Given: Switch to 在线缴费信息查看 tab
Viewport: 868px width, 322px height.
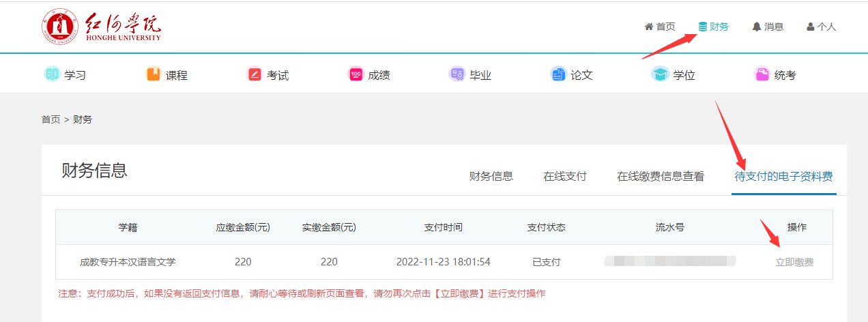Looking at the screenshot, I should tap(661, 176).
